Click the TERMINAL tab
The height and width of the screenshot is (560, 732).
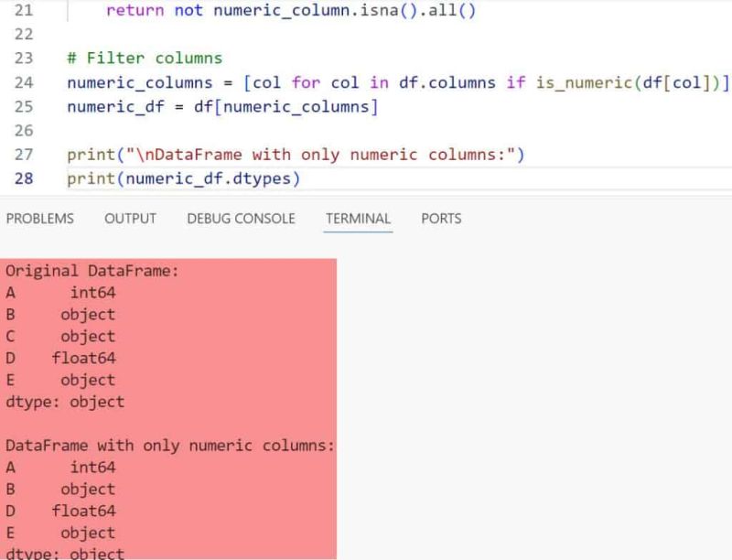coord(357,219)
